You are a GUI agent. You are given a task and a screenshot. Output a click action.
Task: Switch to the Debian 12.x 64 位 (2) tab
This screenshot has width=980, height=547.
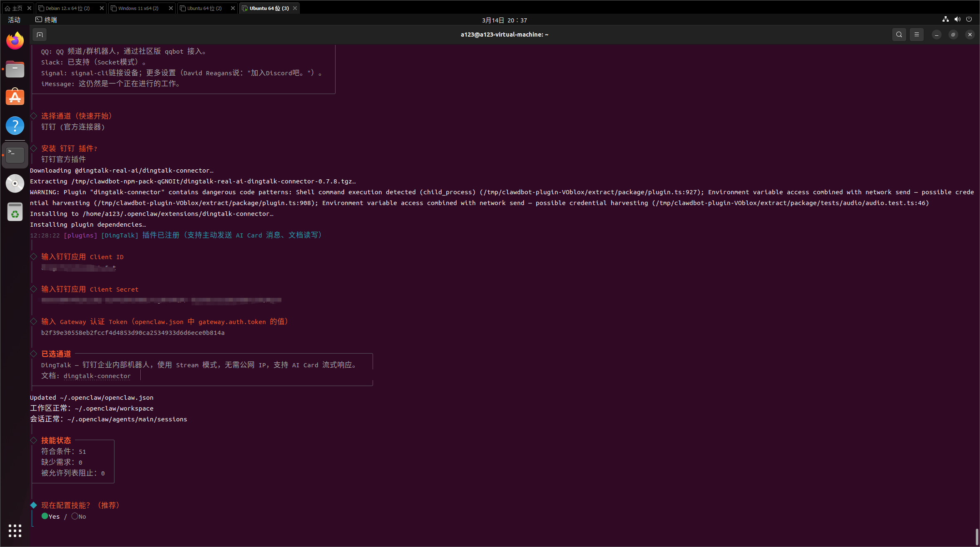coord(68,8)
